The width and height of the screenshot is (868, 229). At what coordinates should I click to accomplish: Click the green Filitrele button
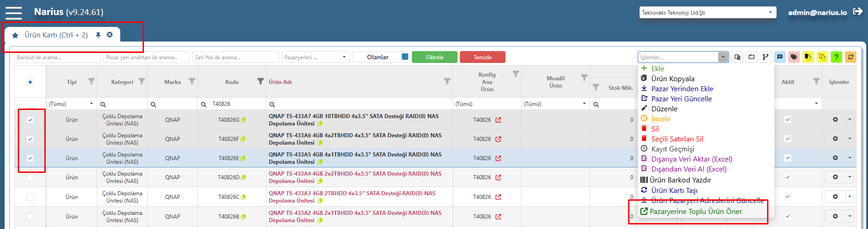[435, 57]
